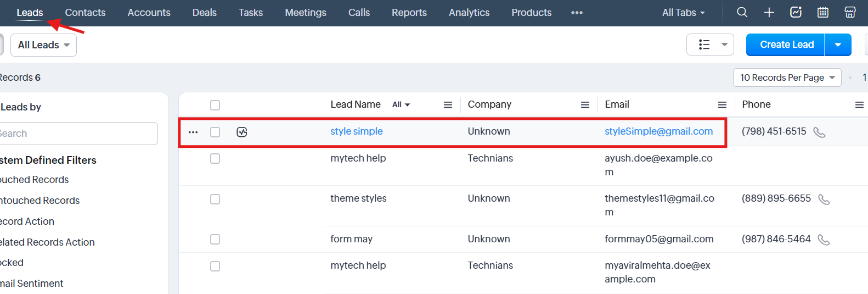868x294 pixels.
Task: Open the marketplace store icon
Action: [x=850, y=12]
